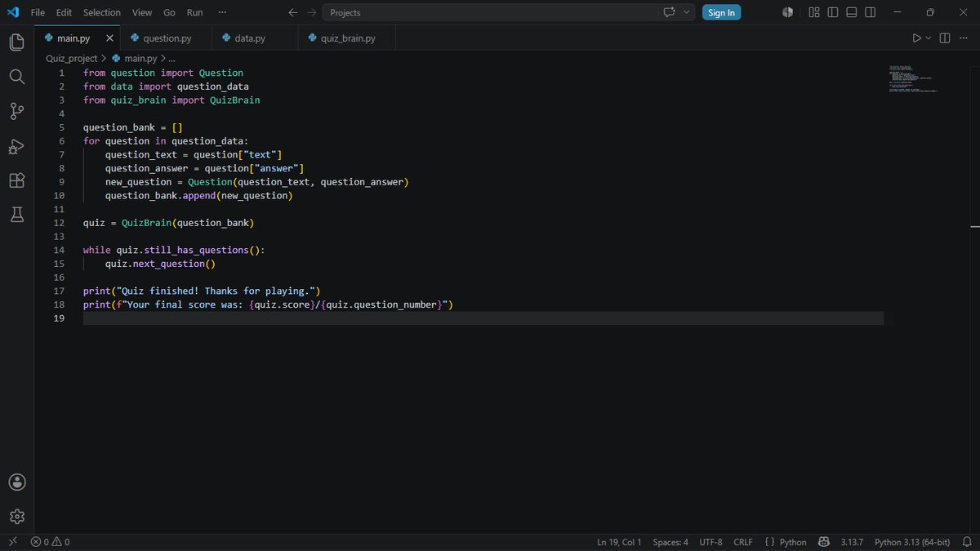Open the Run and Debug view
The width and height of the screenshot is (980, 551).
coord(16,146)
